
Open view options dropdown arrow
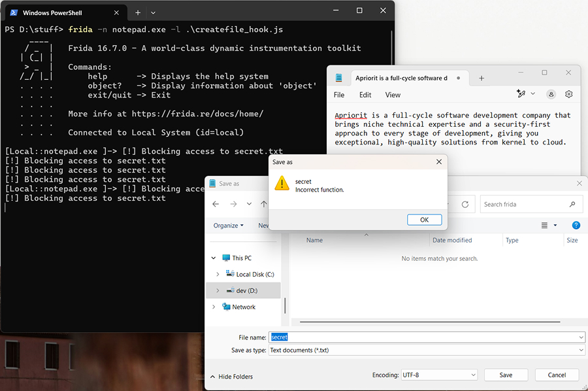555,225
